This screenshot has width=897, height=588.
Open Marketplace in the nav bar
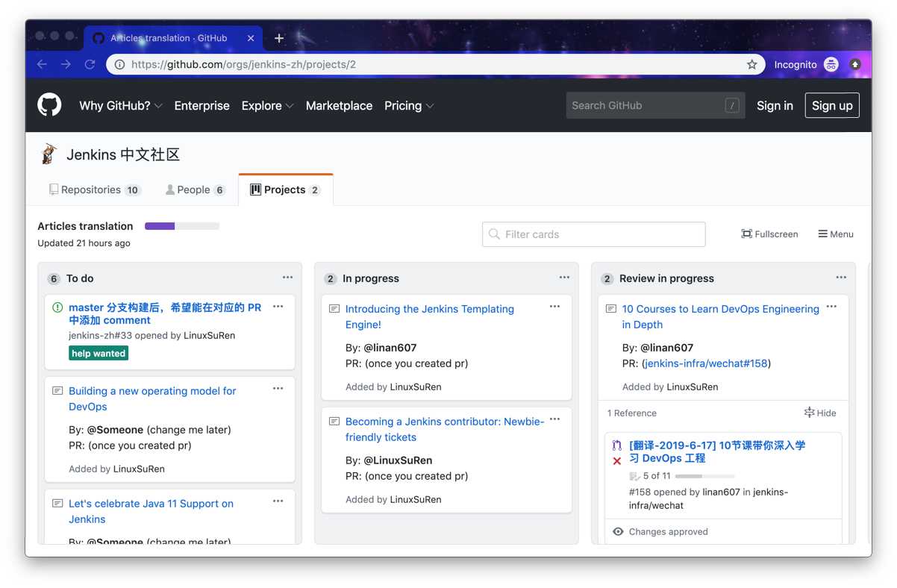tap(339, 106)
